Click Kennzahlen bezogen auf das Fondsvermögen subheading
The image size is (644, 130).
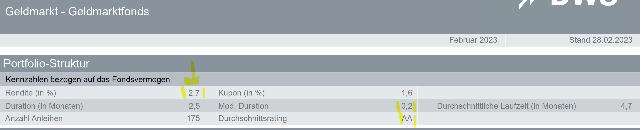click(87, 80)
